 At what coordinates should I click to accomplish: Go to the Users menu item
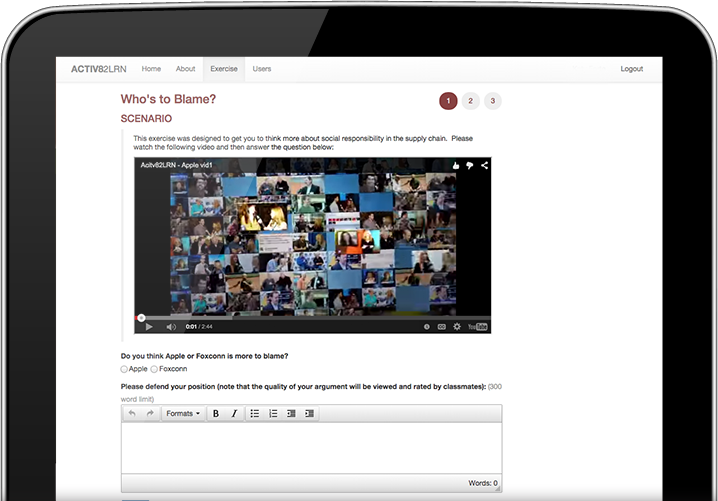pyautogui.click(x=261, y=69)
